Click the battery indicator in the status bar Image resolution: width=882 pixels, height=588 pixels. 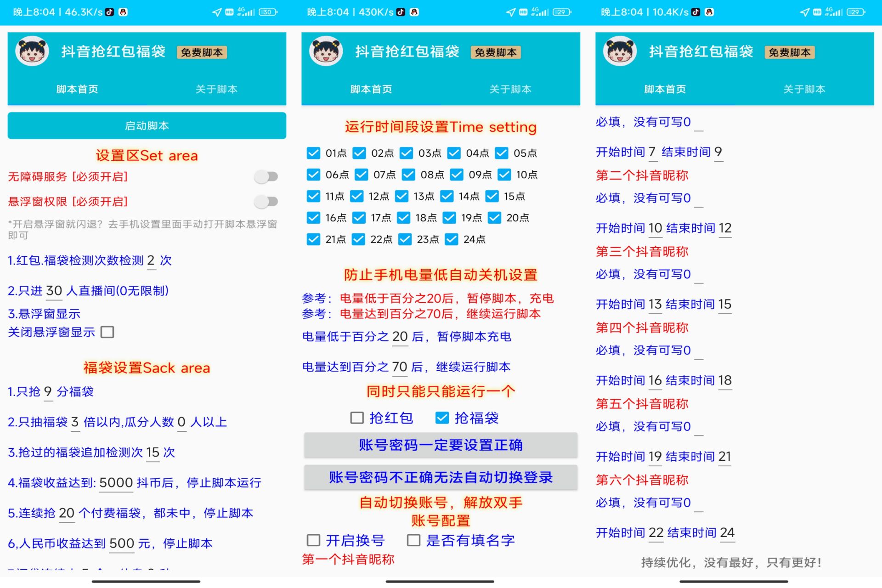pyautogui.click(x=266, y=12)
